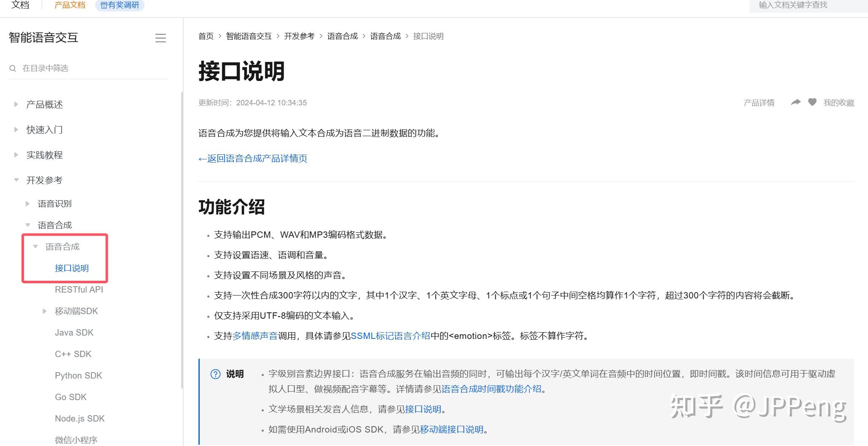Open the SSML标记语言介绍 link
868x446 pixels.
click(x=391, y=336)
